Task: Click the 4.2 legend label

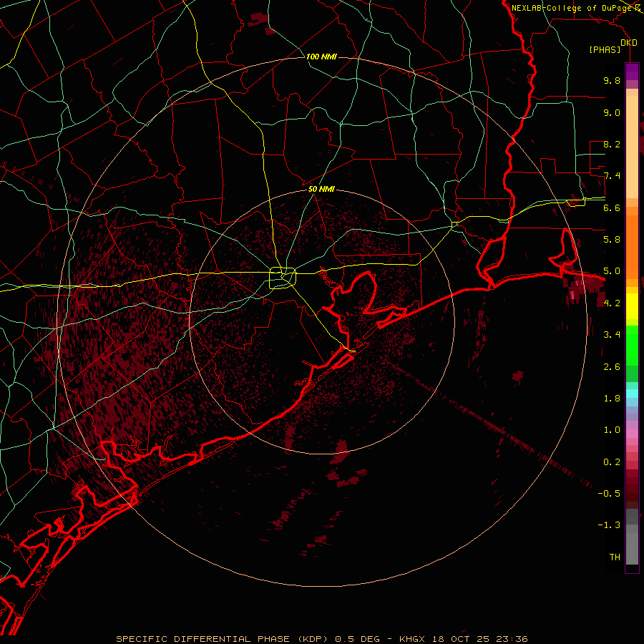Action: click(612, 303)
